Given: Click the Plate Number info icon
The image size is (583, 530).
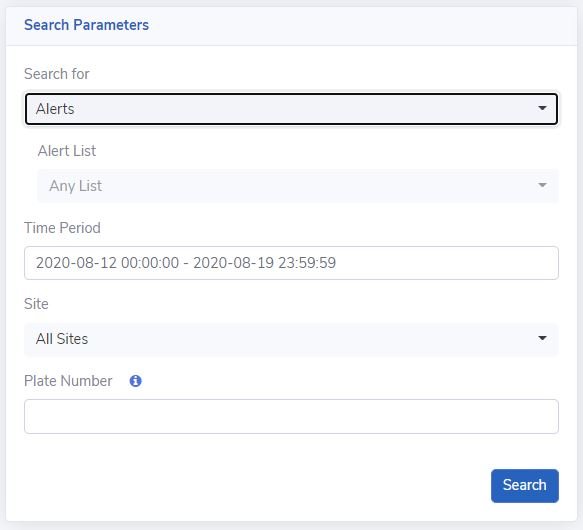Looking at the screenshot, I should tap(135, 381).
